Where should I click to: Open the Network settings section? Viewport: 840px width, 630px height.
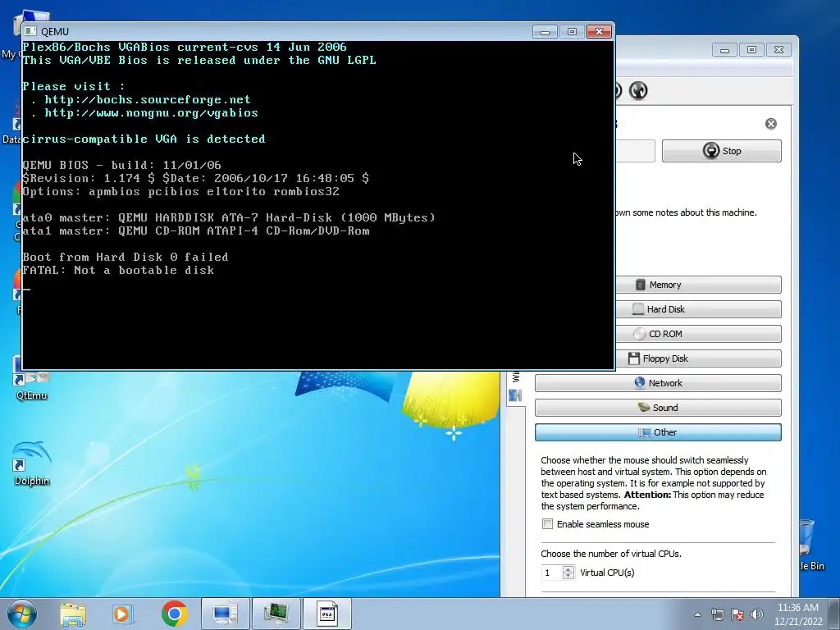658,383
